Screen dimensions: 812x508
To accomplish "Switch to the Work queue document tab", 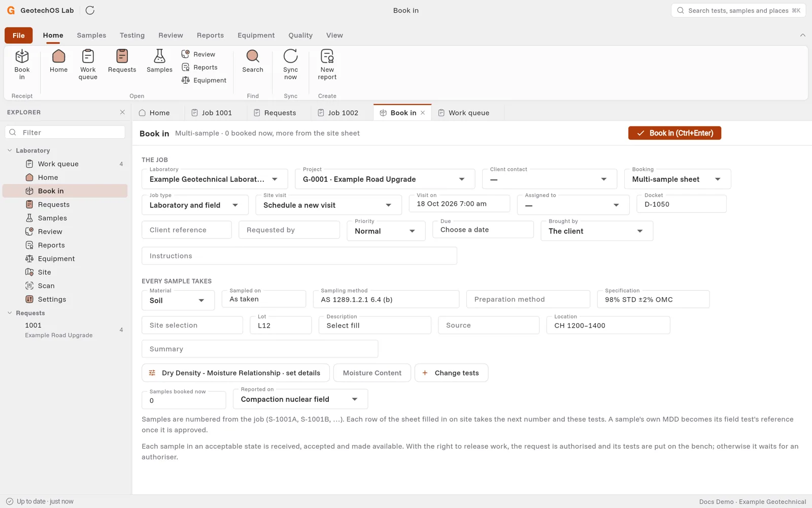I will tap(468, 113).
